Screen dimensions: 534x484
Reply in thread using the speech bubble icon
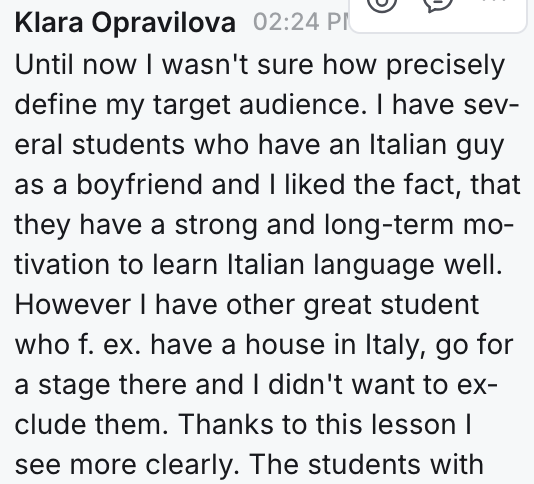[x=438, y=3]
